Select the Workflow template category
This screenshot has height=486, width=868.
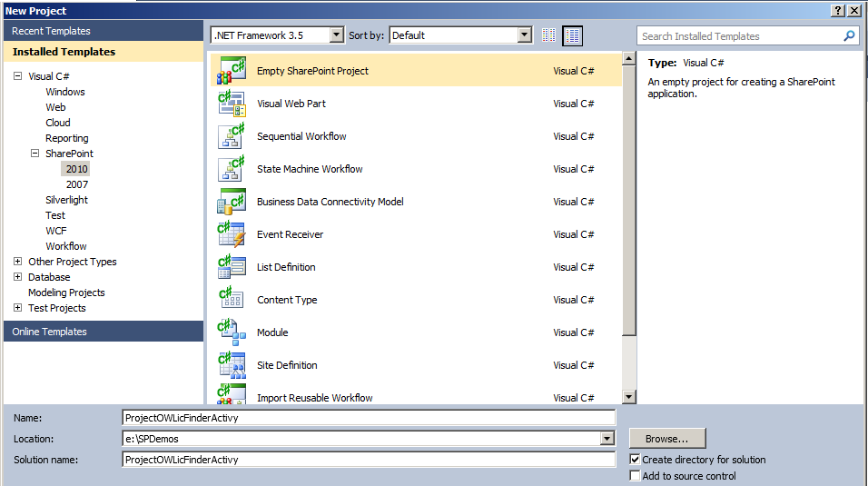(x=66, y=246)
